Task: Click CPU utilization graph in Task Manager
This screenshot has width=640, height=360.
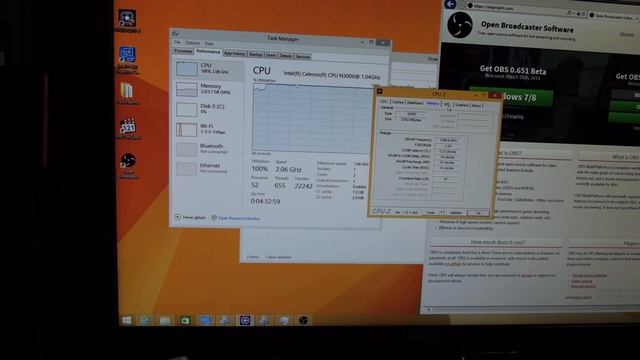Action: pyautogui.click(x=312, y=118)
